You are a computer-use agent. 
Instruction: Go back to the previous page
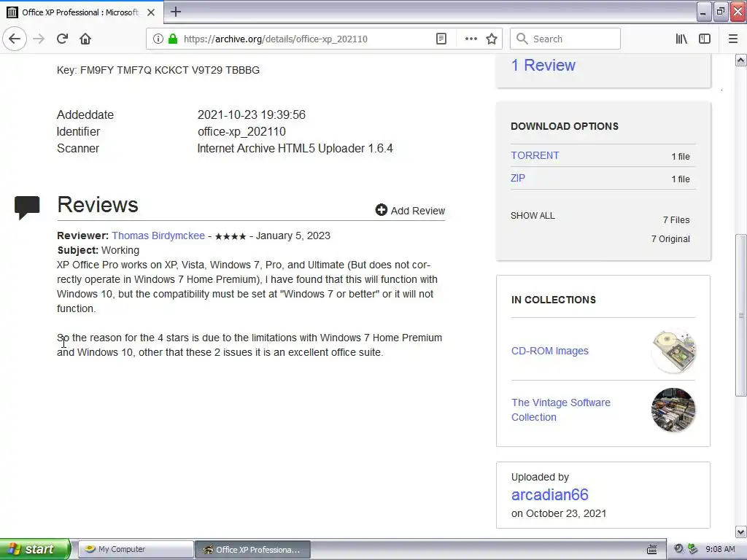15,39
